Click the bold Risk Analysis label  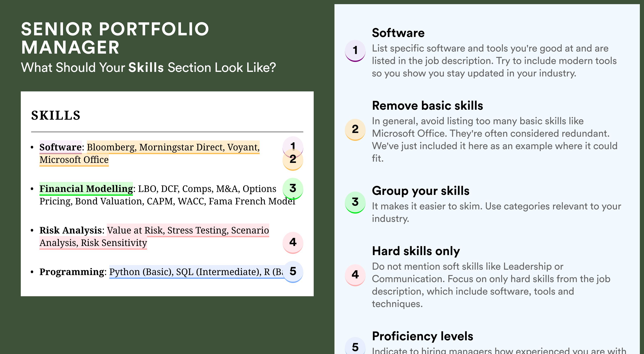[70, 230]
